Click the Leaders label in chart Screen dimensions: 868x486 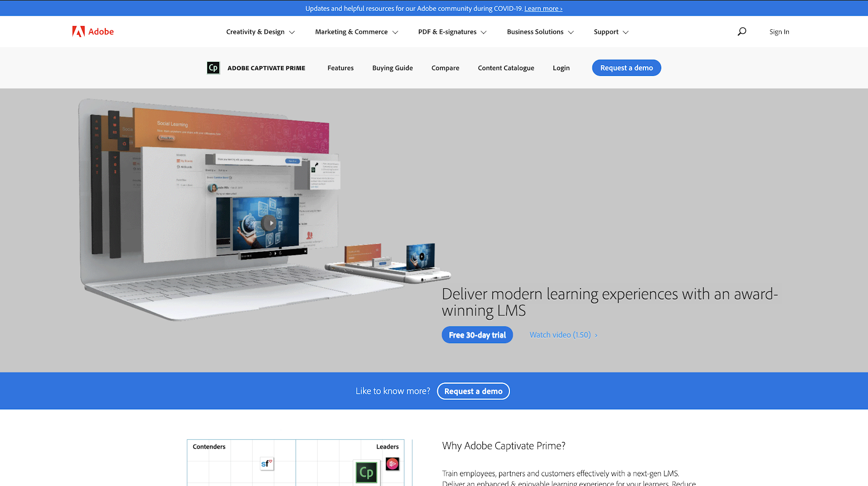387,447
